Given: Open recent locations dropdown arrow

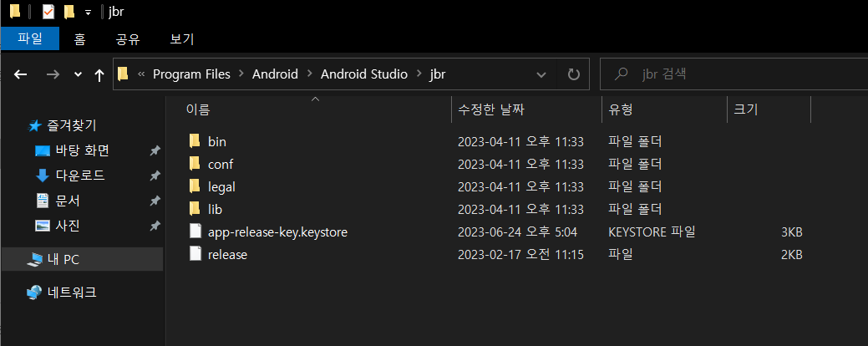Looking at the screenshot, I should pos(78,74).
